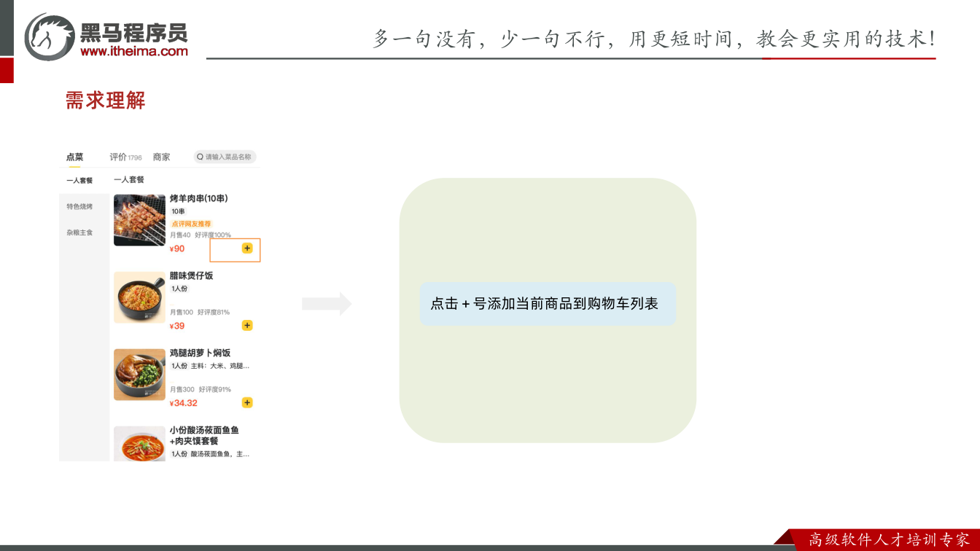Tap the plus button for 腊味煲仔饭

click(x=247, y=326)
